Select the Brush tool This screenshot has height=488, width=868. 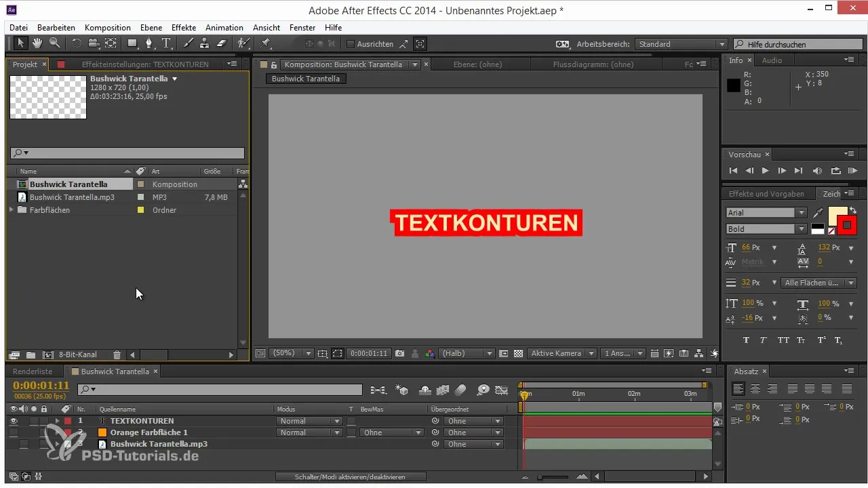point(188,43)
